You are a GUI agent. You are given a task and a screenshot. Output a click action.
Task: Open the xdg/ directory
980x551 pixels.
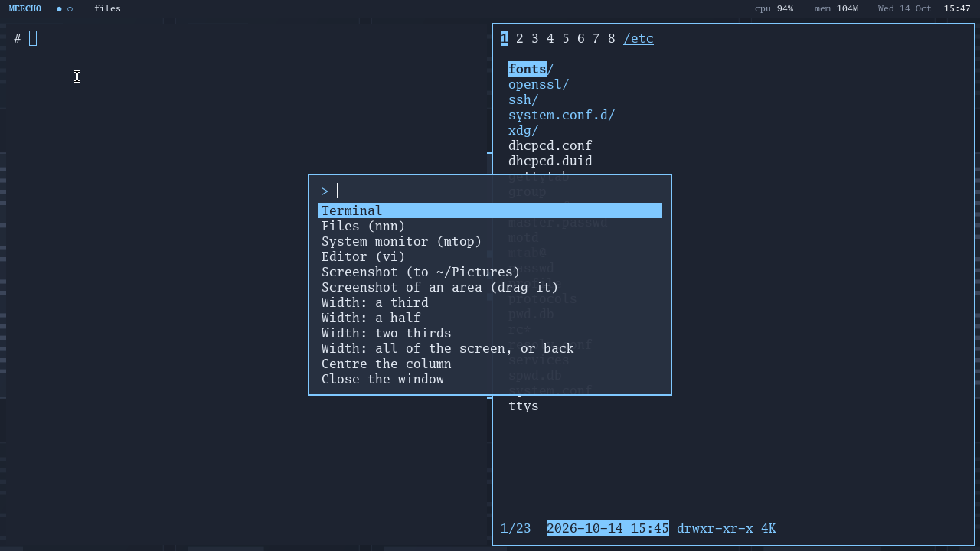(524, 131)
